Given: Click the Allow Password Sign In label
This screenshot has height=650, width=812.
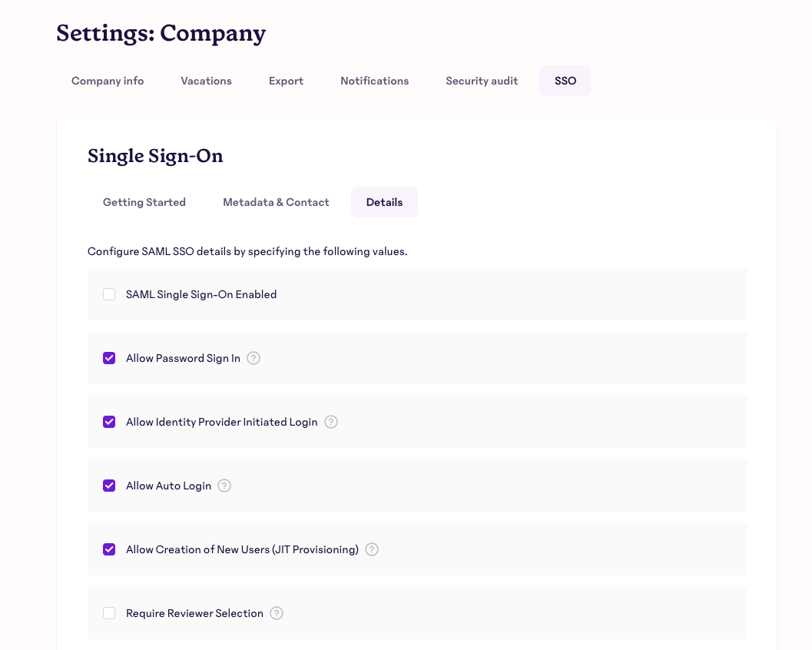Looking at the screenshot, I should [183, 358].
